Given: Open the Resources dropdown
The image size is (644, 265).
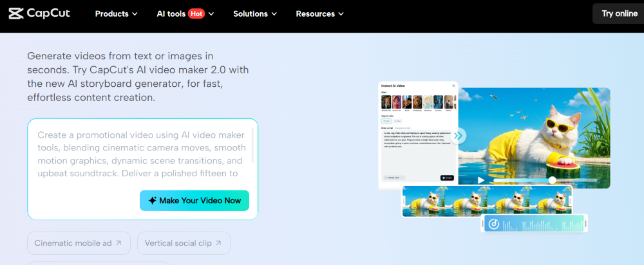Looking at the screenshot, I should (x=320, y=14).
